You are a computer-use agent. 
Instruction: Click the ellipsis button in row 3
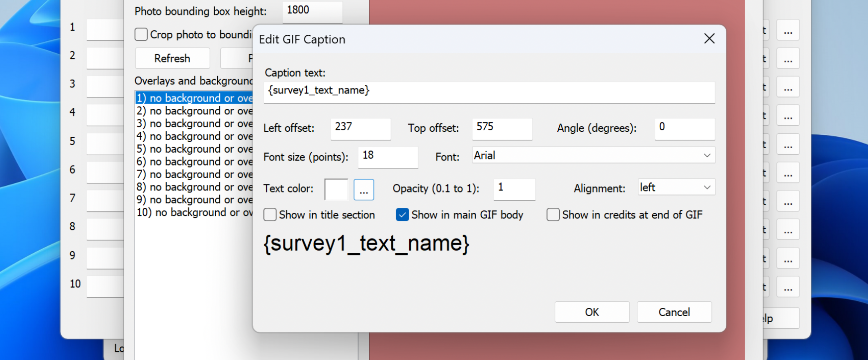(788, 88)
